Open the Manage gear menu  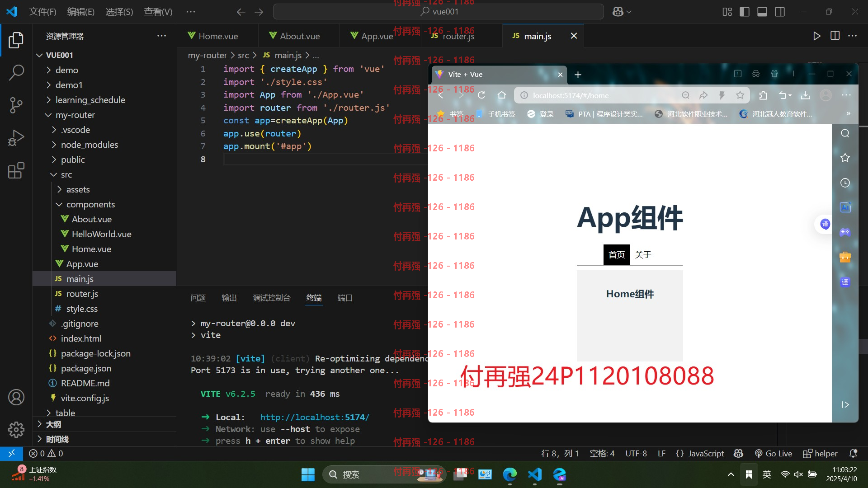16,429
